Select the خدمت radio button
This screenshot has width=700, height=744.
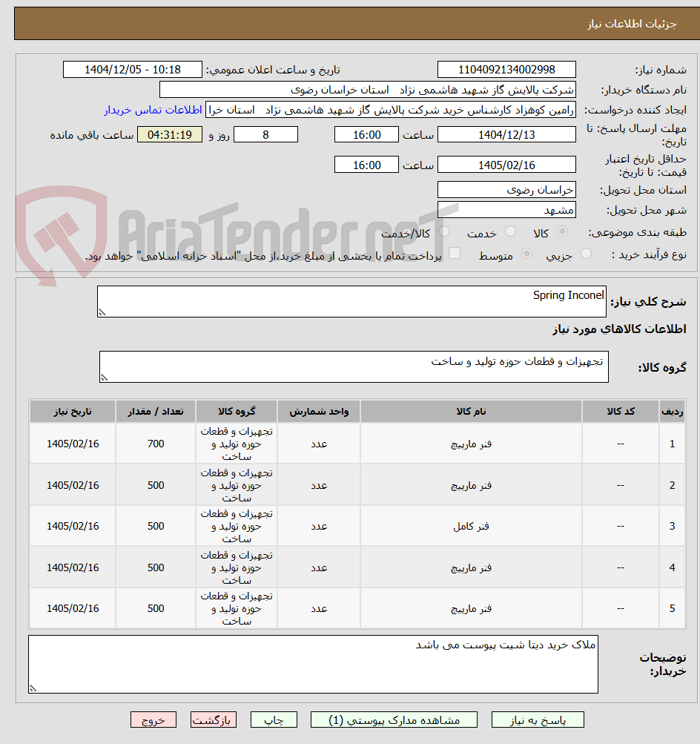click(510, 231)
